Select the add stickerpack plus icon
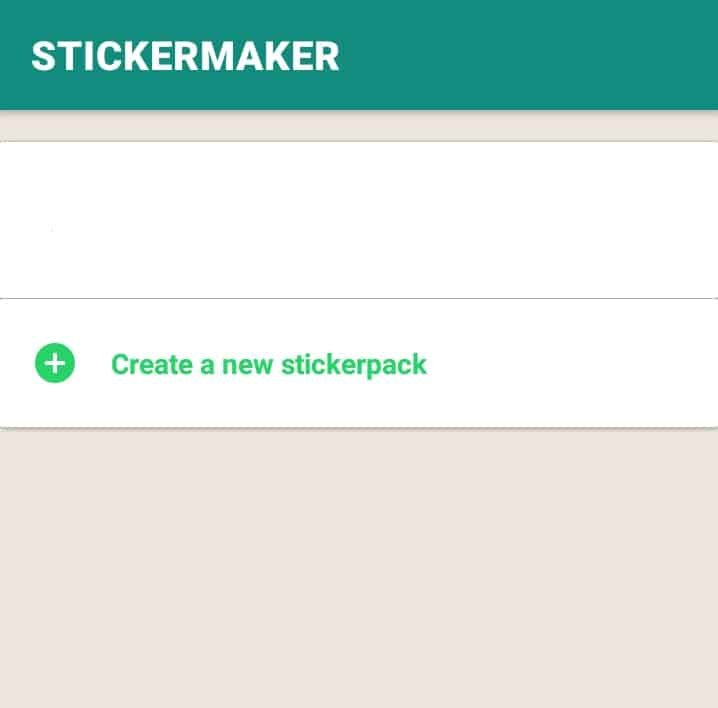718x708 pixels. 55,363
